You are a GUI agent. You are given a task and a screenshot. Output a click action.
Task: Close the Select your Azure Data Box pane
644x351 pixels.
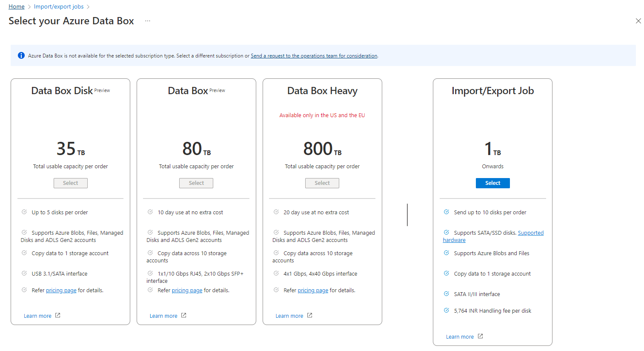click(638, 21)
